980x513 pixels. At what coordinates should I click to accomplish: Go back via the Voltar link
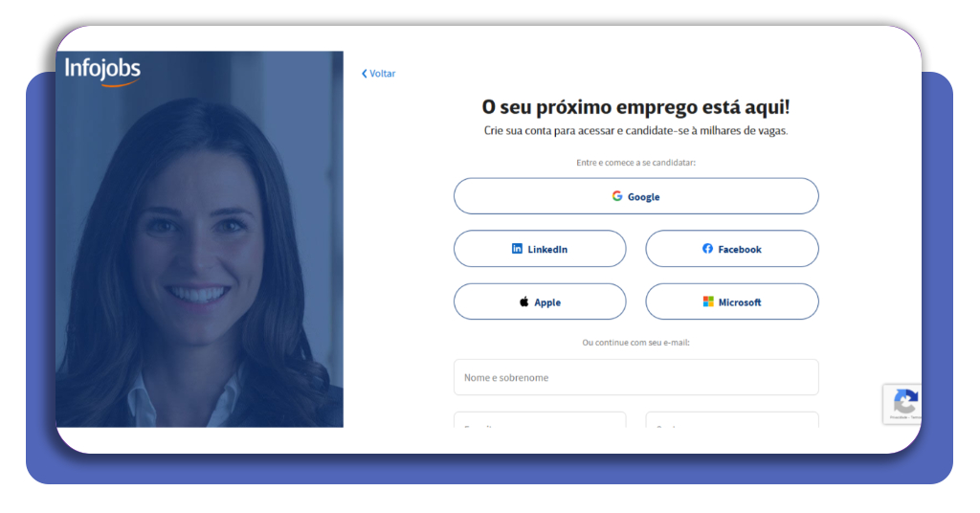[x=379, y=74]
